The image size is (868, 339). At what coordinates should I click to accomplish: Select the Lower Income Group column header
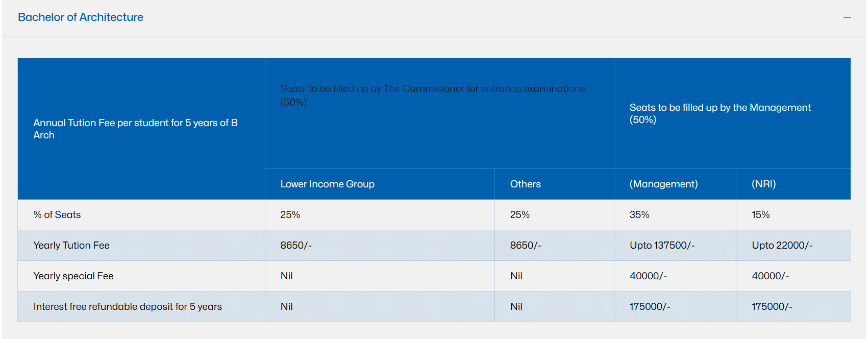327,184
